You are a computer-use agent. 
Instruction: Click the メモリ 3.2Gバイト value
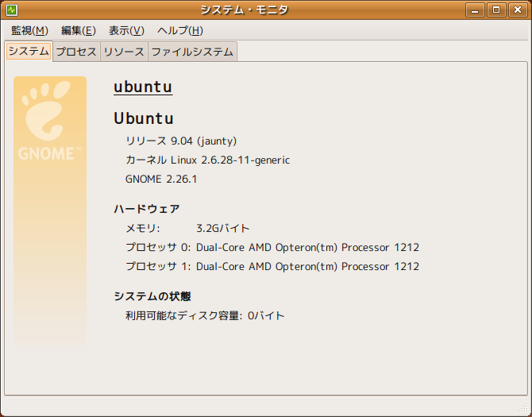click(x=223, y=228)
